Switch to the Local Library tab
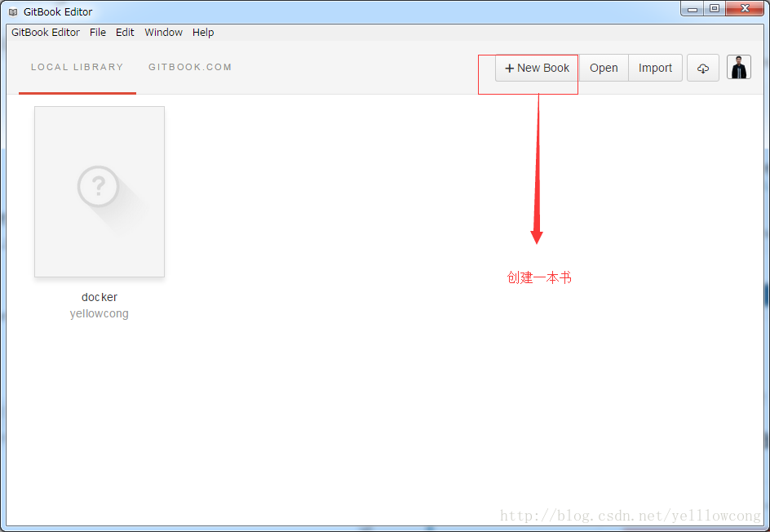The height and width of the screenshot is (532, 770). (x=77, y=67)
